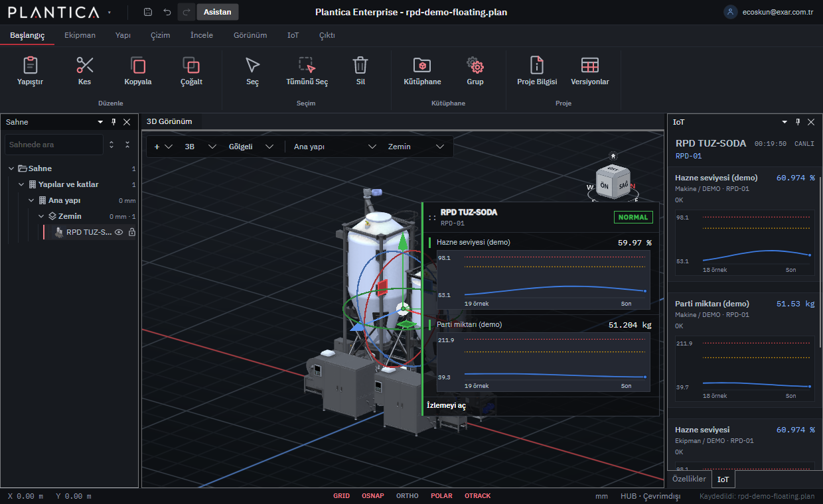Open the IoT panel options arrow
Image resolution: width=823 pixels, height=504 pixels.
tap(785, 122)
